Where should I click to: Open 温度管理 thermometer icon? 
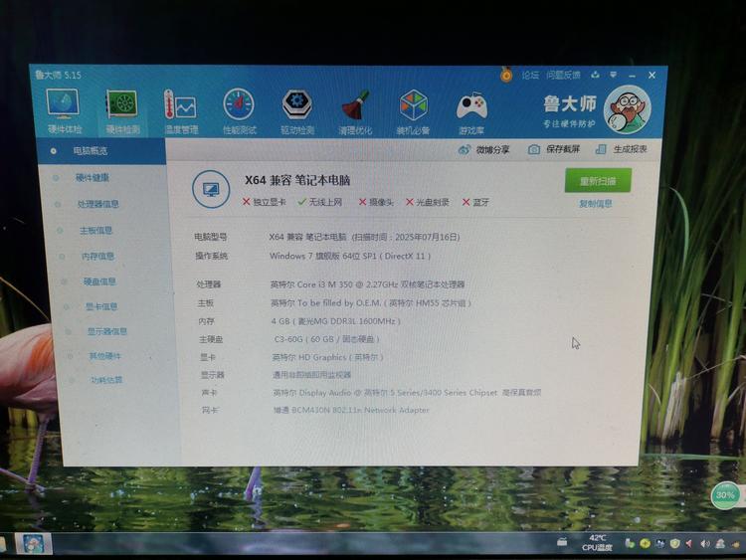pyautogui.click(x=181, y=111)
